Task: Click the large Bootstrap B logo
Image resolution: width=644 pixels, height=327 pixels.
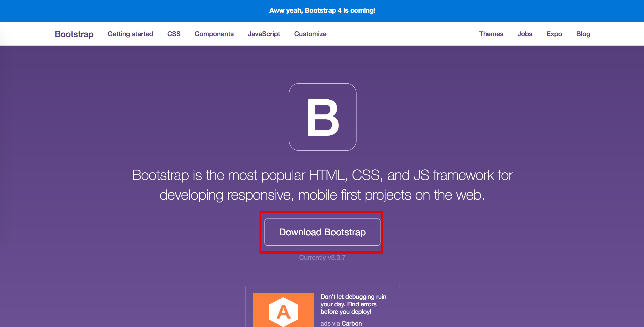Action: pos(322,117)
